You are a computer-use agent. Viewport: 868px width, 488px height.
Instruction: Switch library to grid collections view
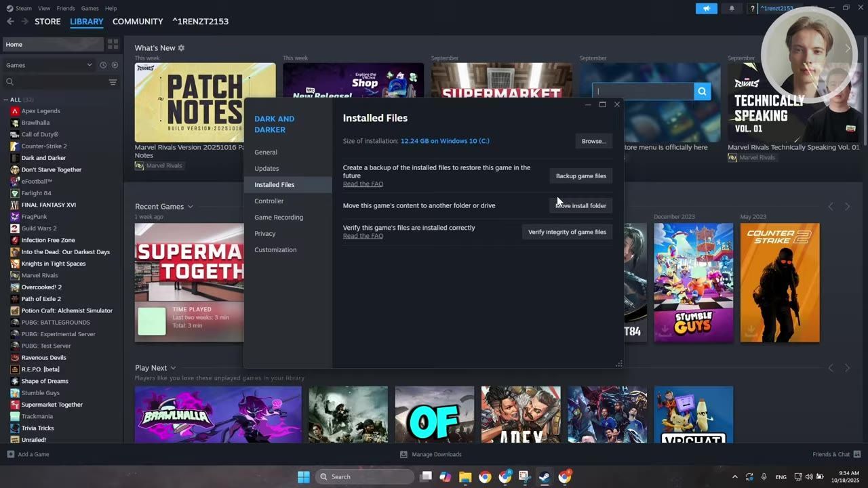[113, 44]
